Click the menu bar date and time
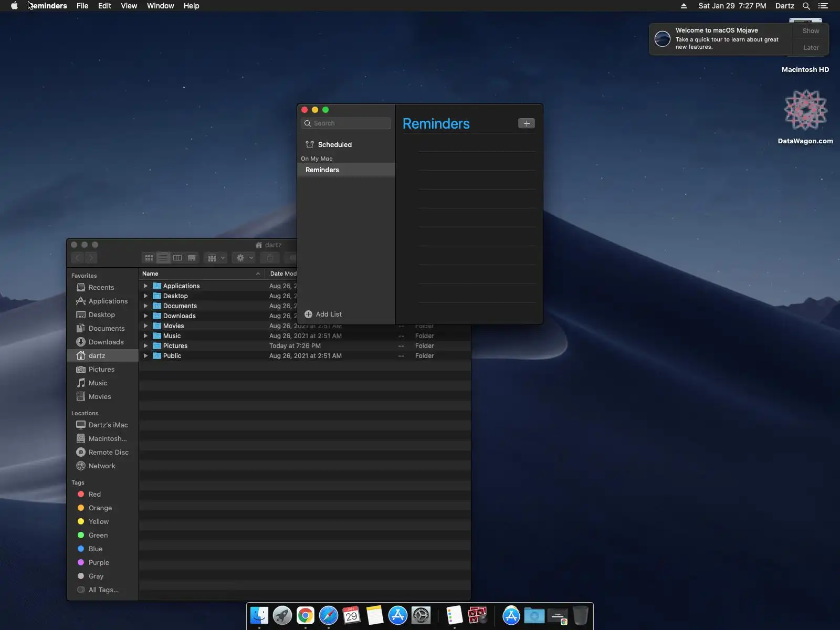Viewport: 840px width, 630px height. [732, 6]
